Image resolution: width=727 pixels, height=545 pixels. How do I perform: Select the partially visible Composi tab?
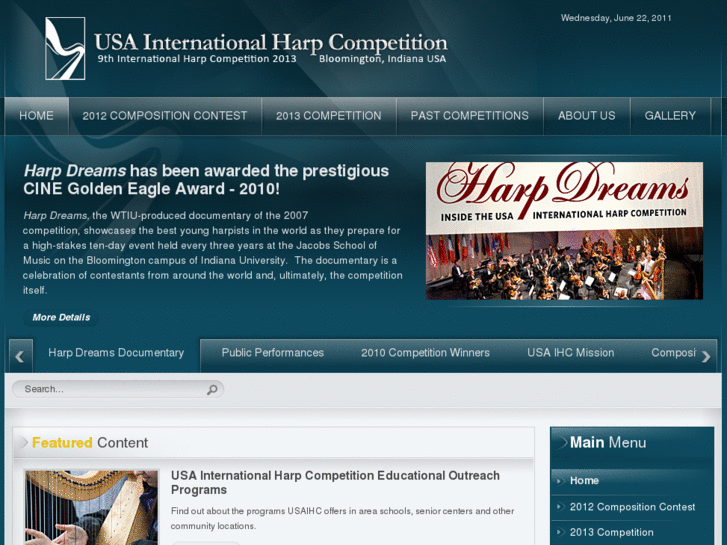[x=673, y=353]
